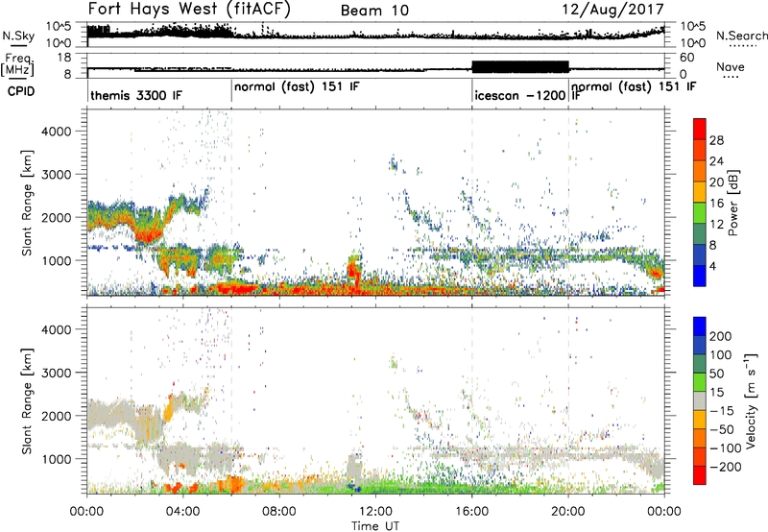Pick the power colorbar segment between 24 and 28

700,150
